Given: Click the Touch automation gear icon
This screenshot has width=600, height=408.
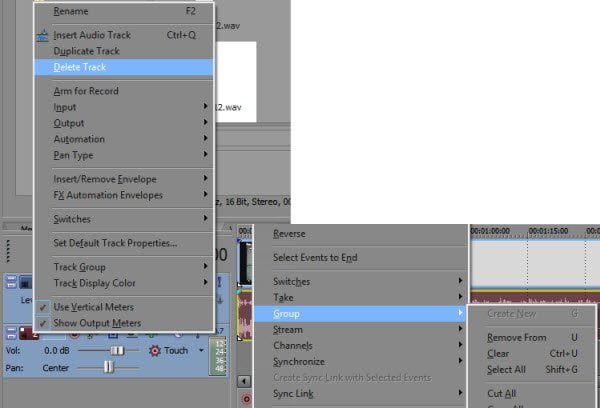Looking at the screenshot, I should pos(155,351).
